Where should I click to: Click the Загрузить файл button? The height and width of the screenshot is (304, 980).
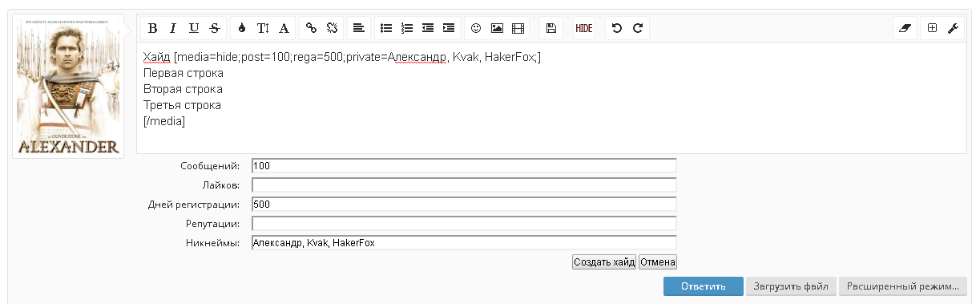791,286
